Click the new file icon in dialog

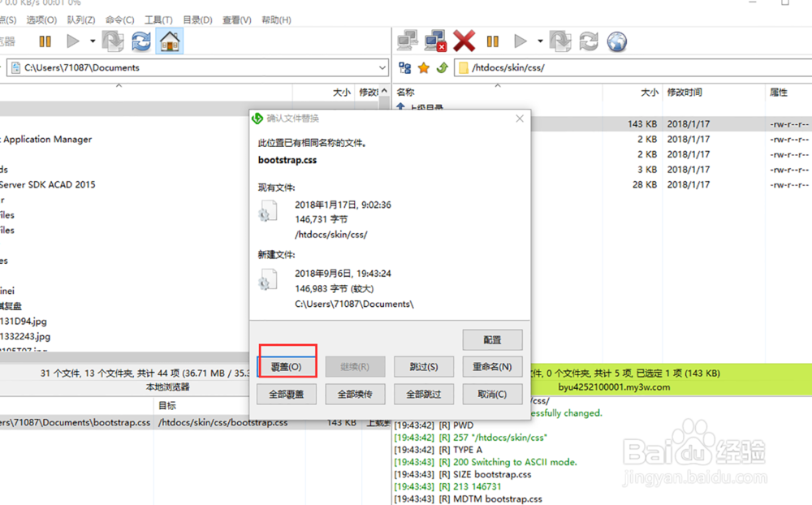[x=268, y=279]
